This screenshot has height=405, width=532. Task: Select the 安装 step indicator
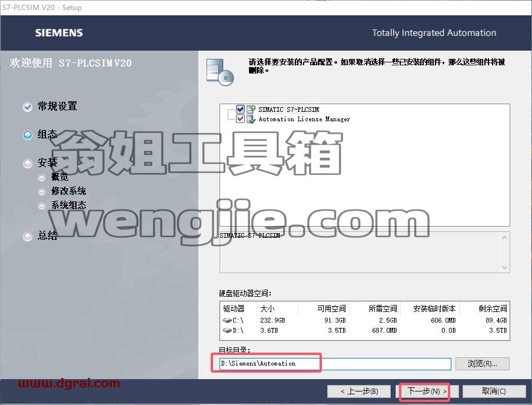pyautogui.click(x=28, y=164)
